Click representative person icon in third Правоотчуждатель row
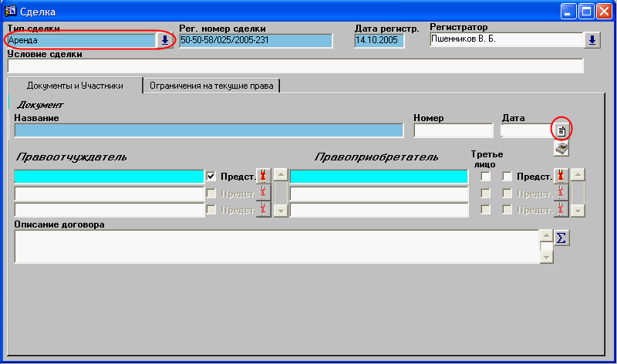This screenshot has height=364, width=617. (263, 209)
